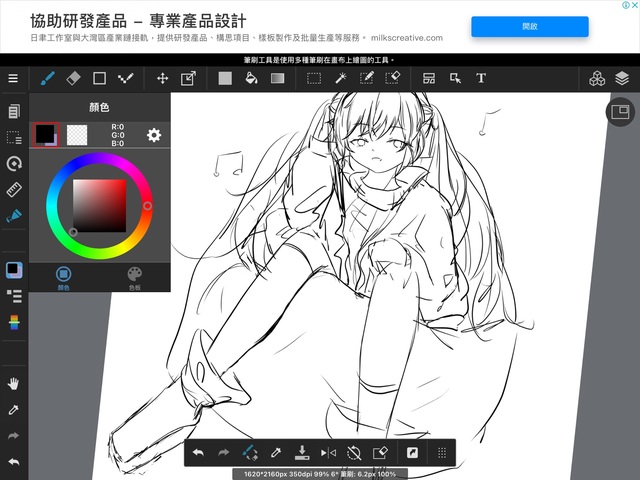The image size is (640, 480).
Task: Switch to the 顏色 color wheel tab
Action: [63, 277]
